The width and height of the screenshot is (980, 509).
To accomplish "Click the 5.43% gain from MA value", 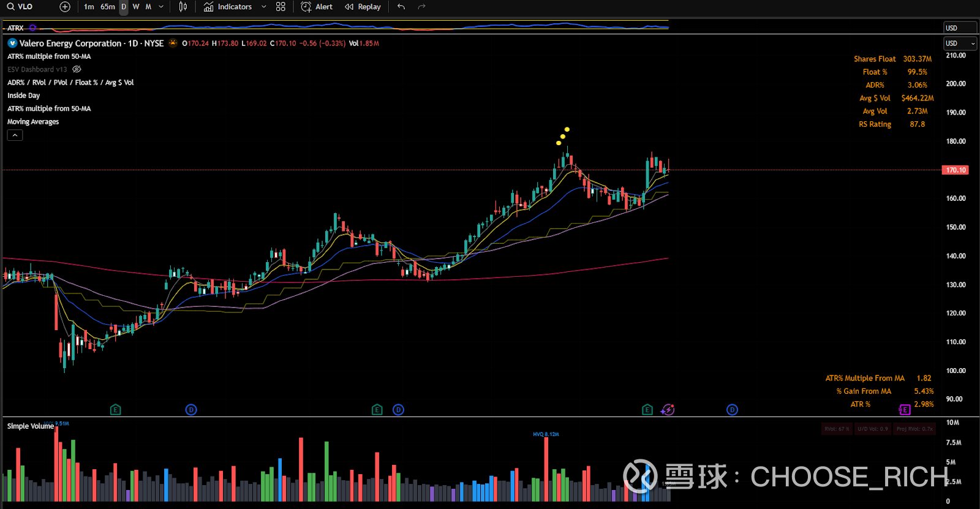I will pos(924,391).
